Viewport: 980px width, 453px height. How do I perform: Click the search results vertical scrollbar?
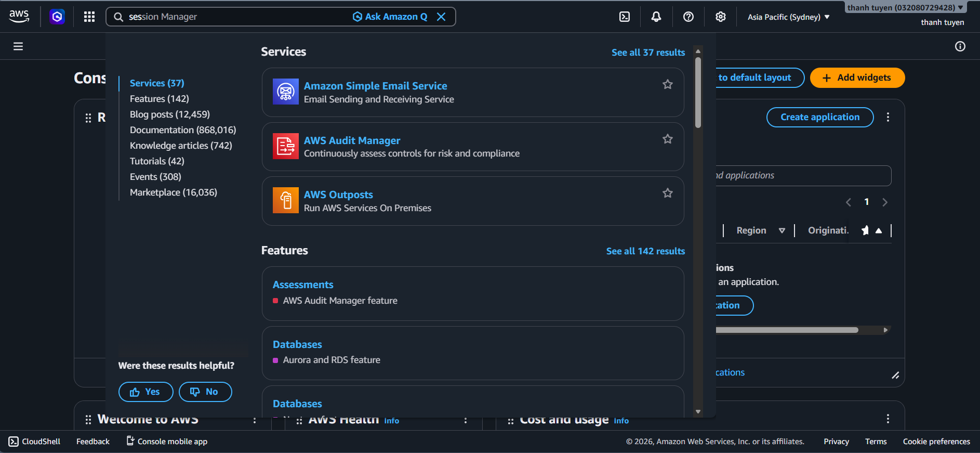[x=698, y=93]
